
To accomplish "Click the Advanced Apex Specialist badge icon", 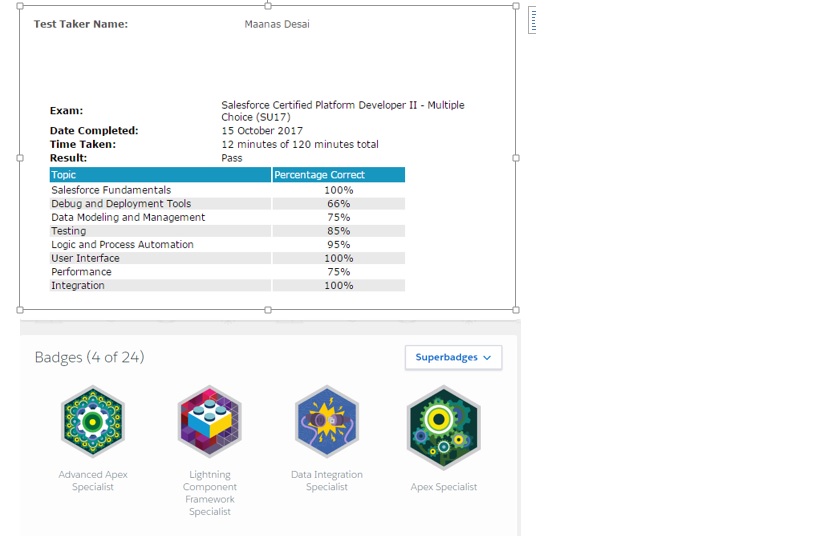I will (92, 423).
